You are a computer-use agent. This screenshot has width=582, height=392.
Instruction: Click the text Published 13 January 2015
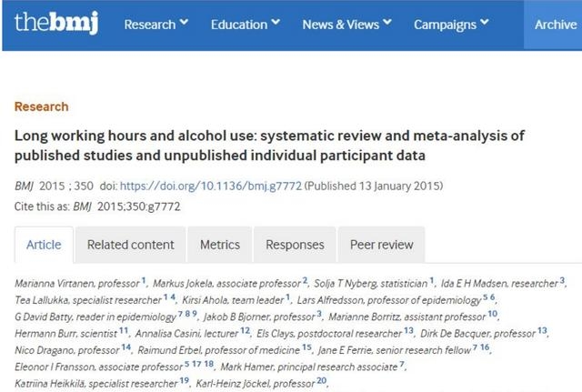point(374,186)
